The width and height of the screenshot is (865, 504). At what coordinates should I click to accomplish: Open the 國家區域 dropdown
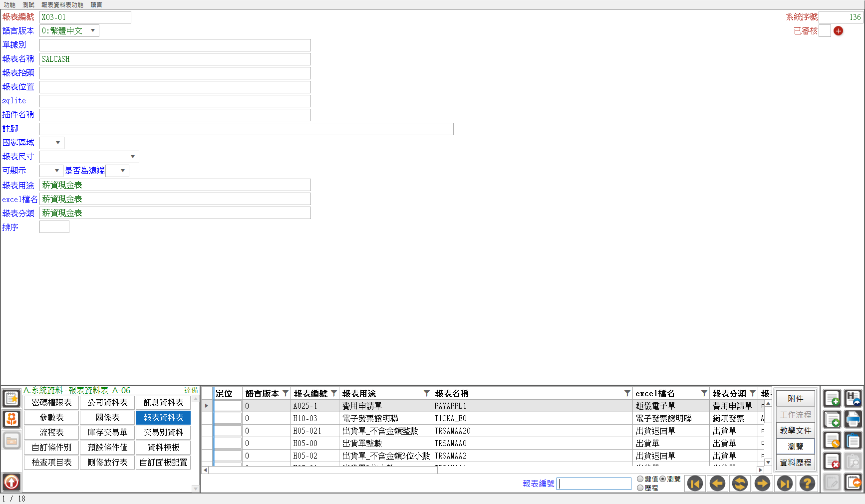(x=58, y=143)
